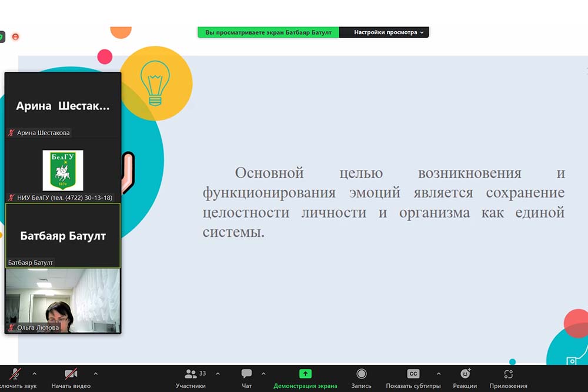Toggle subtitles with the CC icon

[x=413, y=374]
